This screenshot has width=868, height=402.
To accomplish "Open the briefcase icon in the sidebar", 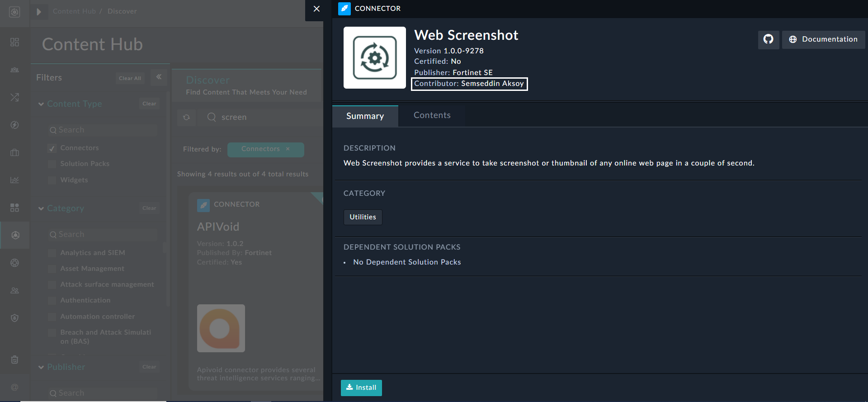I will (14, 152).
